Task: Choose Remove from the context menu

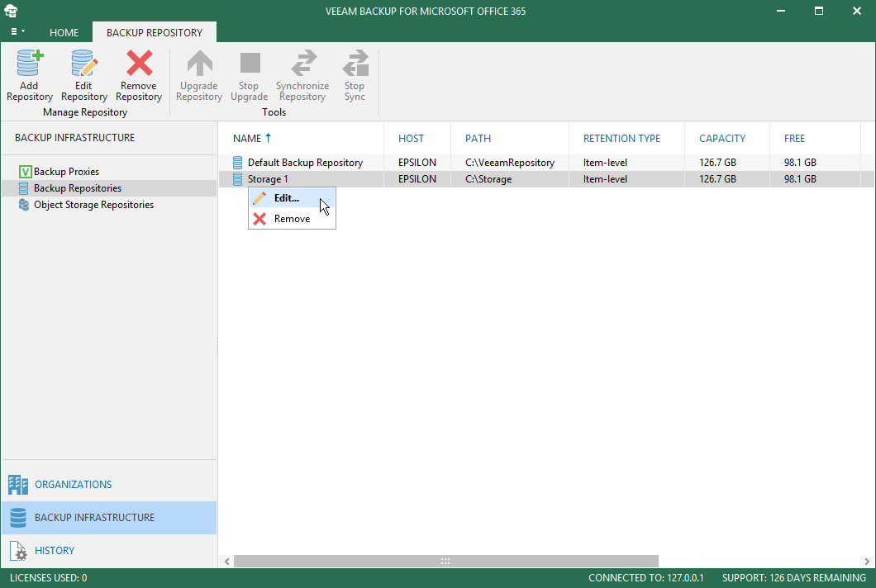Action: [x=293, y=218]
